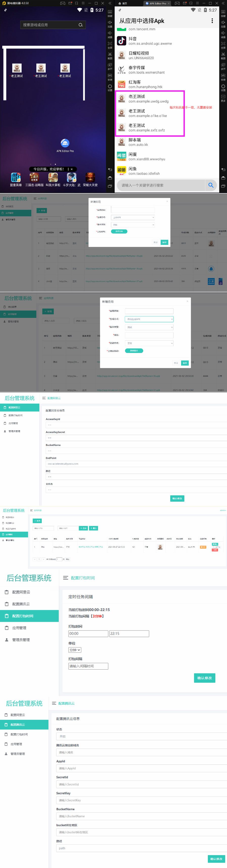
Task: Choose 闲鱼 com.taobao.idlefish app icon
Action: [x=121, y=171]
